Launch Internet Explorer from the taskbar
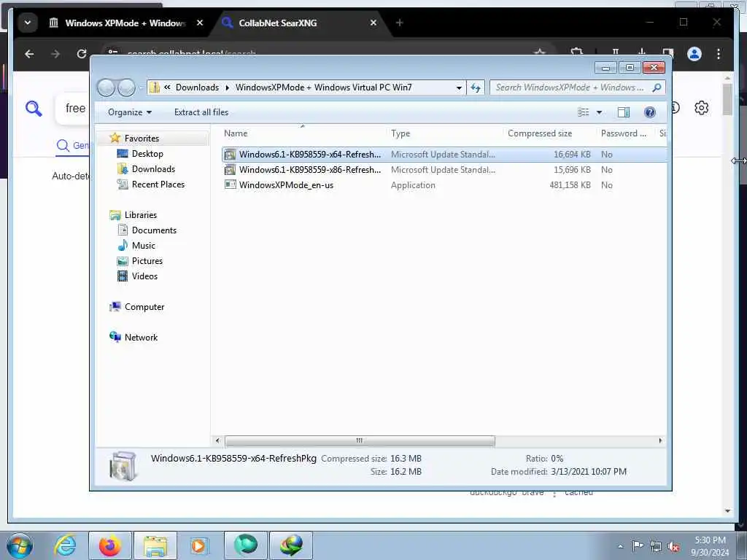 tap(65, 545)
